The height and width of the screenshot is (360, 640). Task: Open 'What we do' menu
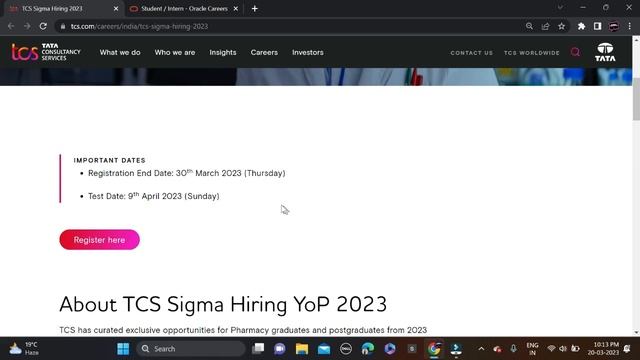click(x=120, y=52)
